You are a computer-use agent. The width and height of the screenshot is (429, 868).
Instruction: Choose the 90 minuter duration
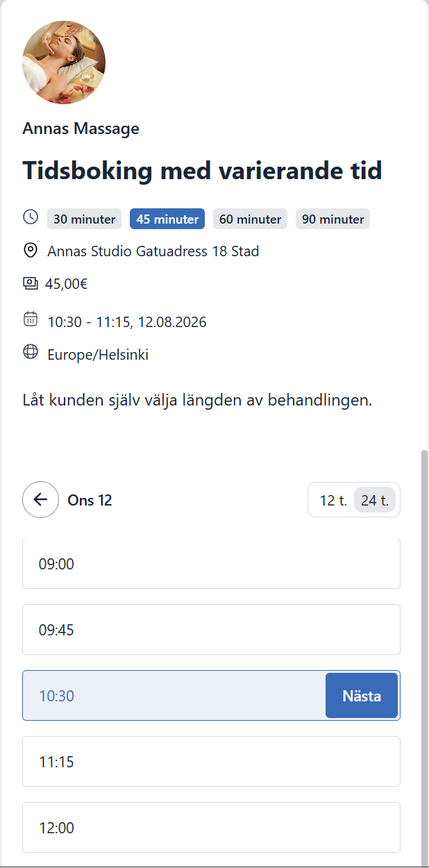point(333,219)
